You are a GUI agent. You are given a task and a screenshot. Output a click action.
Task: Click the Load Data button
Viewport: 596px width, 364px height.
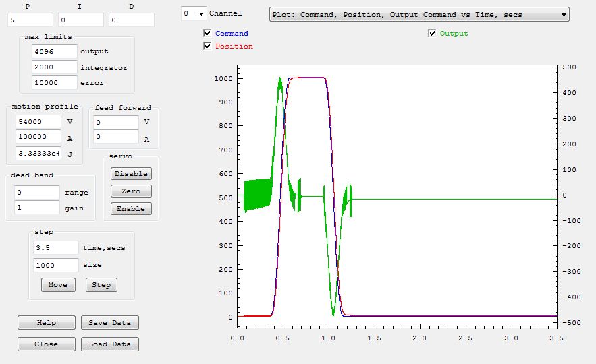[x=109, y=344]
